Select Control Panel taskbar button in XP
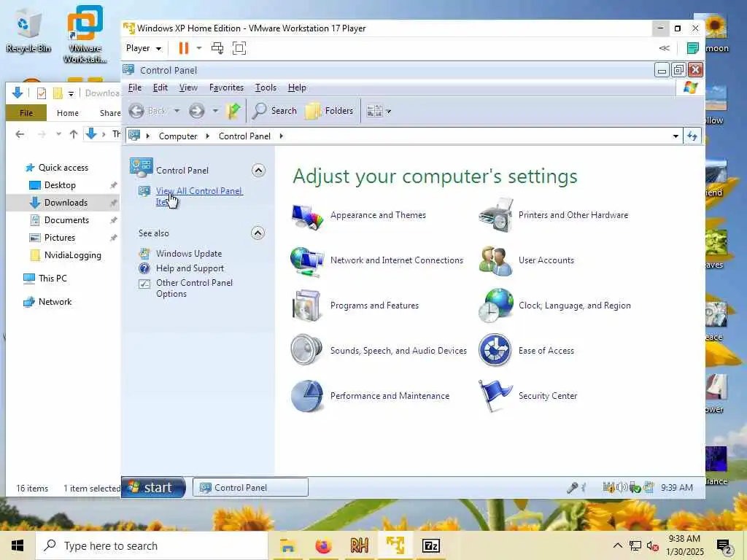The image size is (747, 560). tap(250, 488)
